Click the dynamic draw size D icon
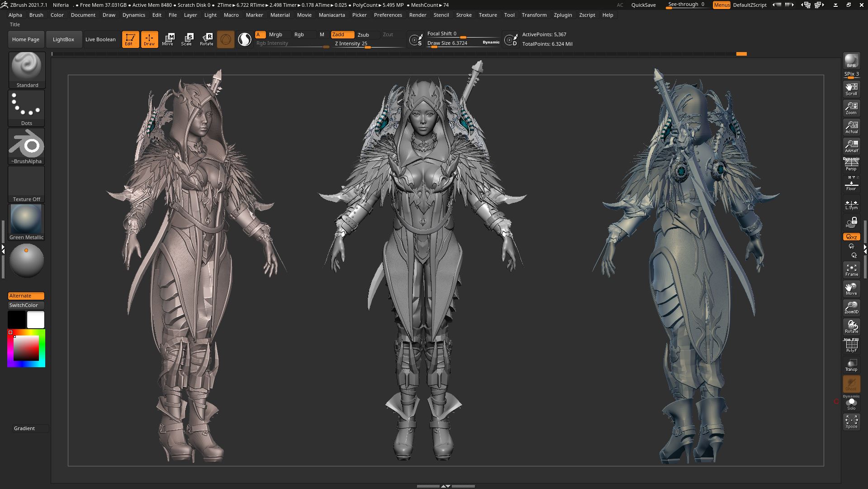 [511, 40]
